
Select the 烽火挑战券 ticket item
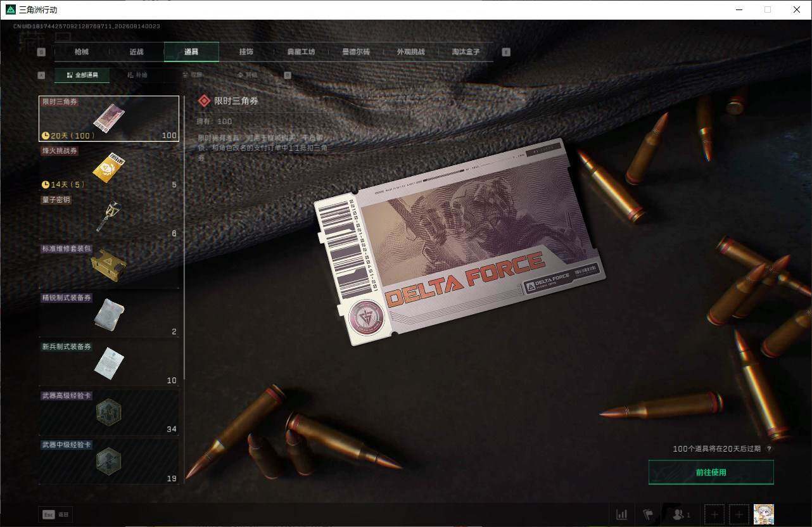click(109, 167)
